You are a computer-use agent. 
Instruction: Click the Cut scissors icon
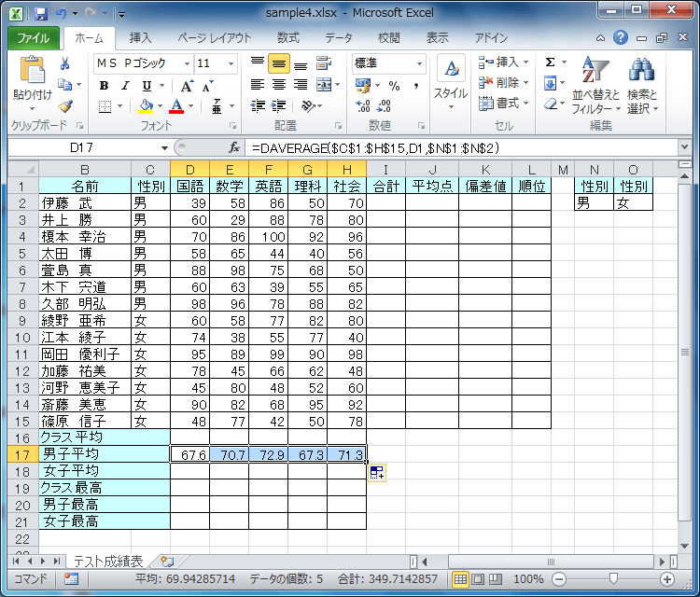[x=64, y=63]
